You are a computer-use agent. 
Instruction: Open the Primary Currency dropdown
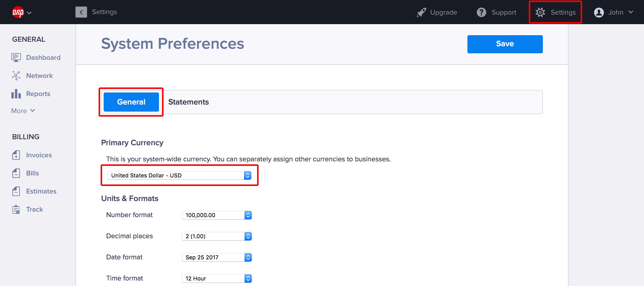click(179, 175)
